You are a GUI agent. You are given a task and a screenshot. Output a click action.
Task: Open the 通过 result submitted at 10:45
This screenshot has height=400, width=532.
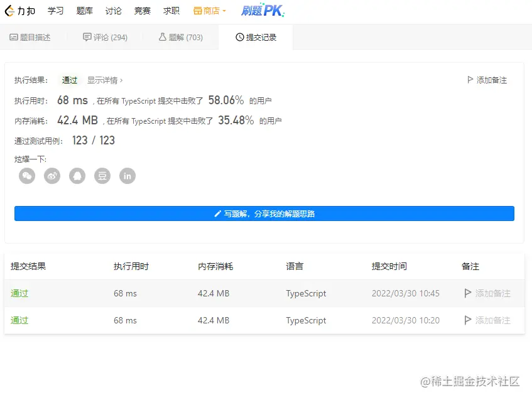click(x=19, y=293)
